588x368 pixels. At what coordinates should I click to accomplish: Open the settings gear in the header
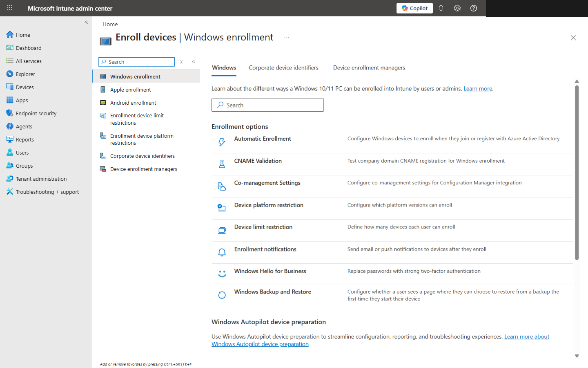[x=457, y=8]
